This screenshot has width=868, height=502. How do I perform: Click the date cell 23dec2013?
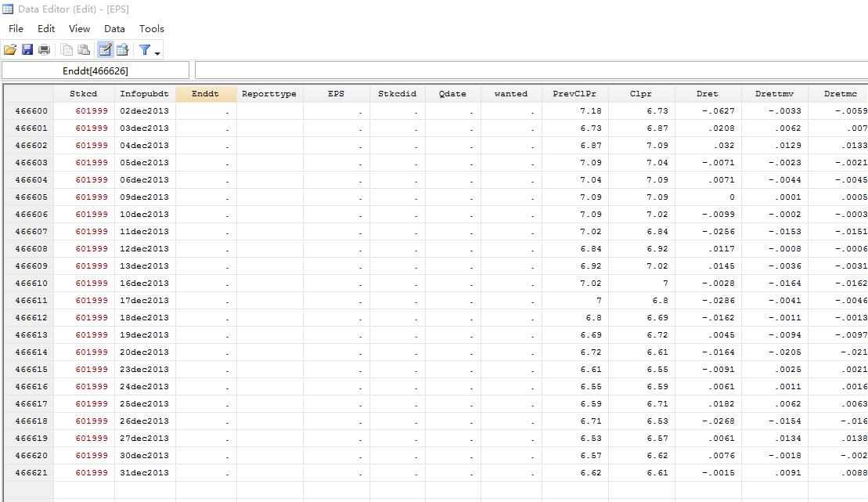click(145, 369)
